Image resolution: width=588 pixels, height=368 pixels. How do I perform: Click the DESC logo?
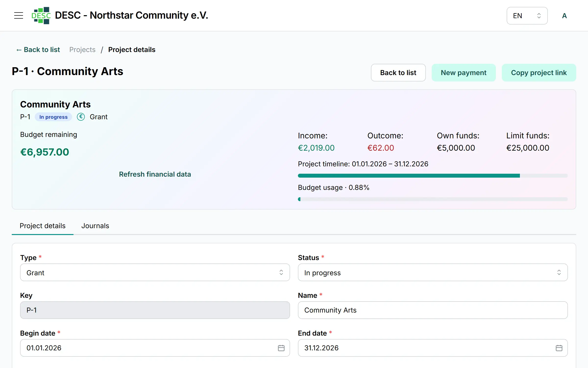41,15
